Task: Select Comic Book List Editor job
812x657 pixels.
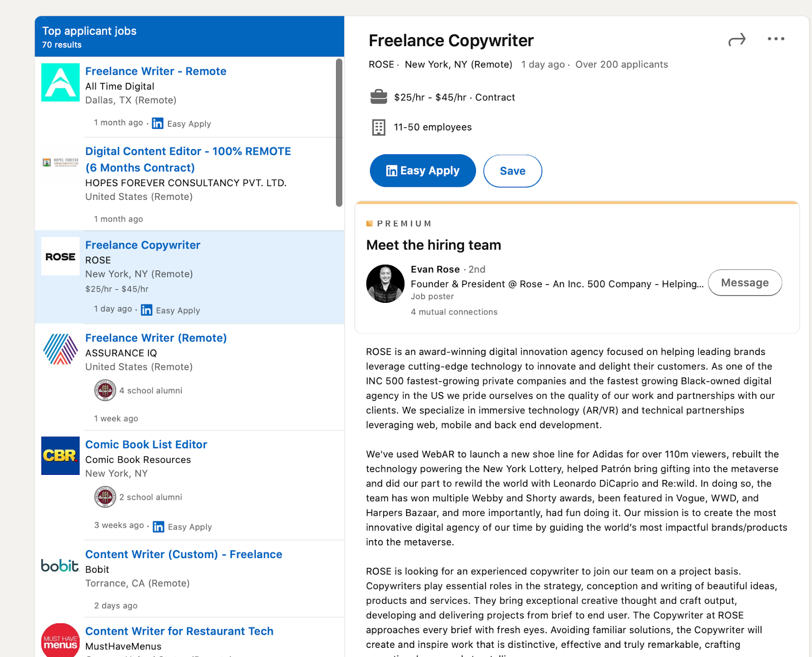Action: tap(146, 445)
